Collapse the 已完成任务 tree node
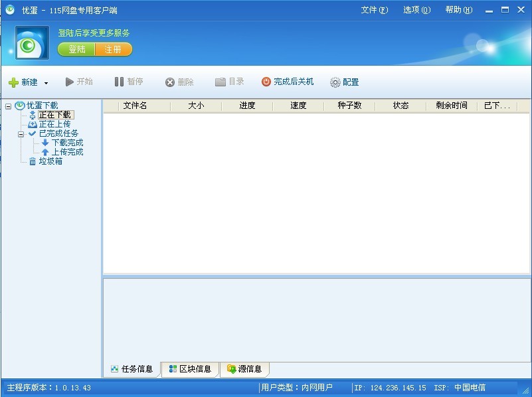 click(21, 133)
